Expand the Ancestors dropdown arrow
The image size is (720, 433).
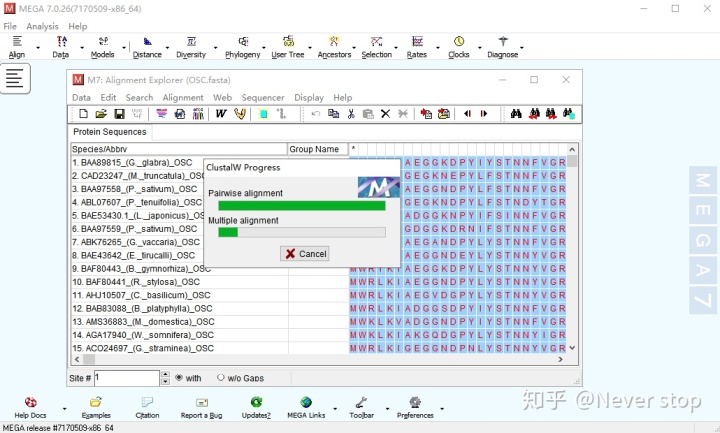click(x=354, y=47)
